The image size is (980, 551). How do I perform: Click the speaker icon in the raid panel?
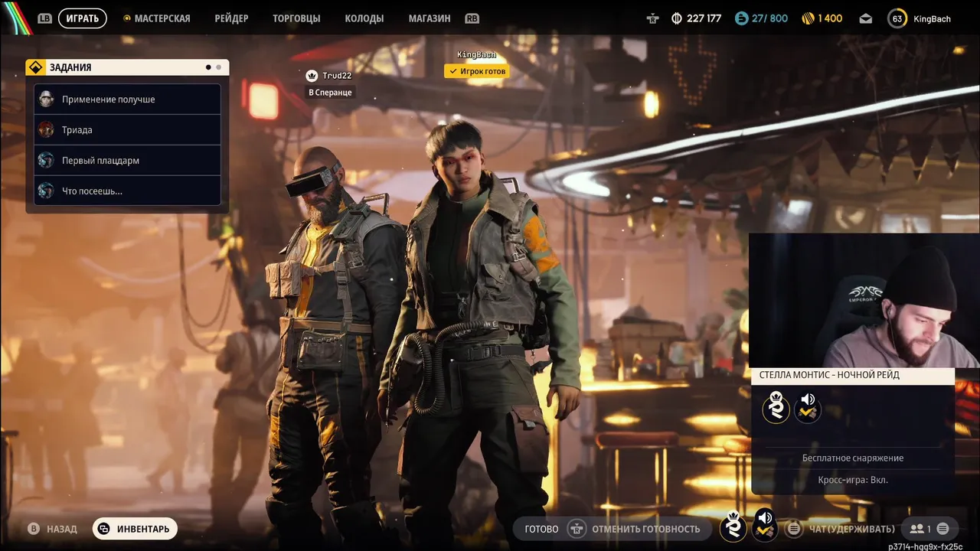click(x=808, y=407)
